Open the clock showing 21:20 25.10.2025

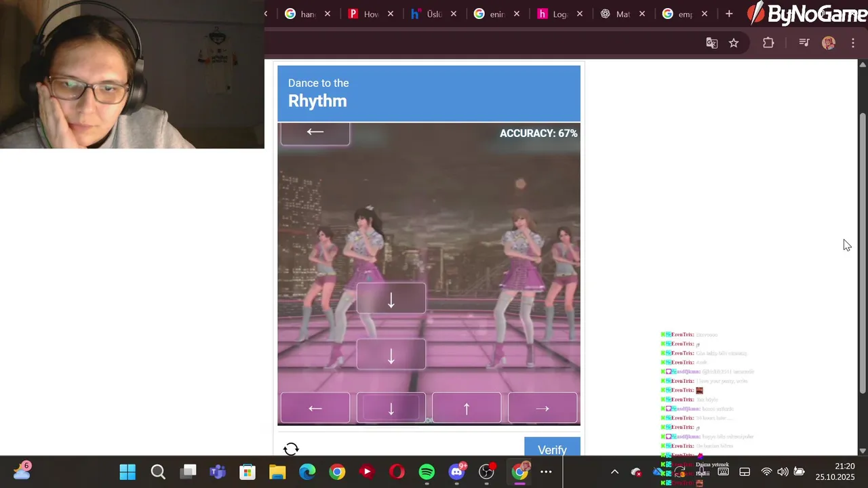click(x=835, y=472)
